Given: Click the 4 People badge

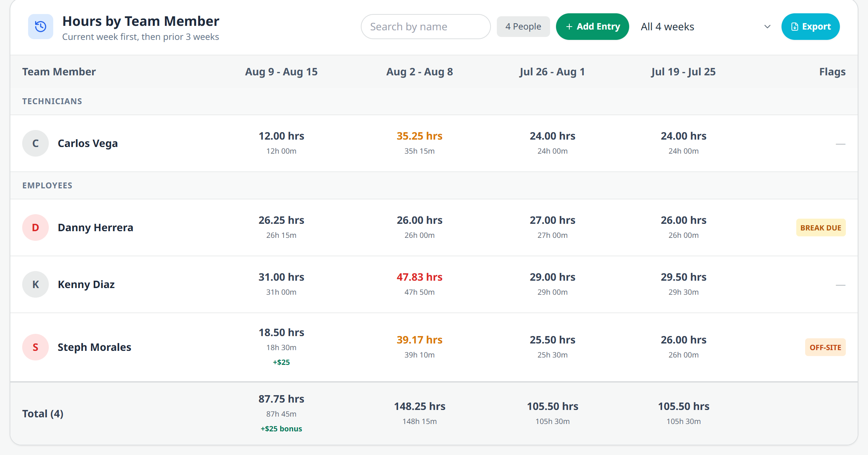Looking at the screenshot, I should coord(523,27).
